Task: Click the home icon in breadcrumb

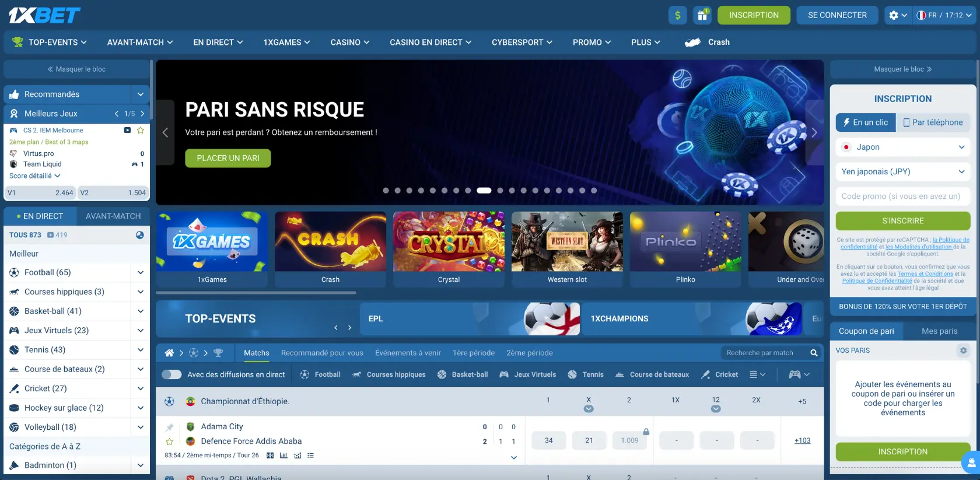Action: (x=169, y=353)
